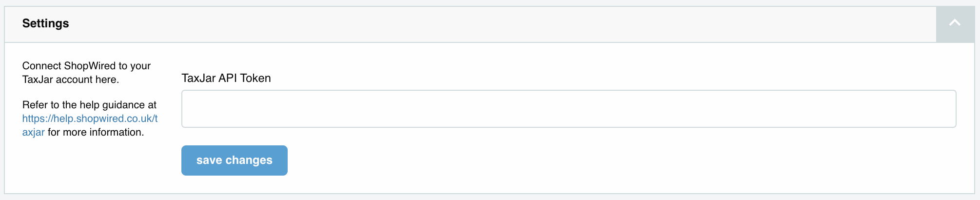Click the wrapped "axjar" portion of the link
The height and width of the screenshot is (200, 980).
point(33,132)
